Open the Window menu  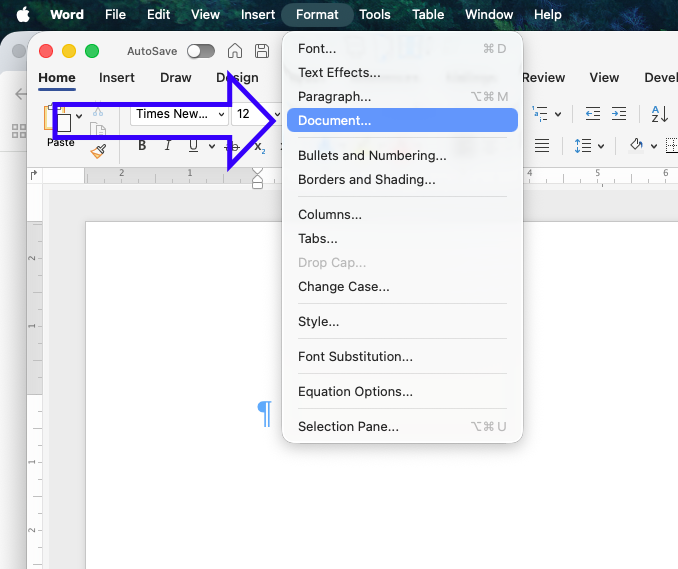(489, 14)
